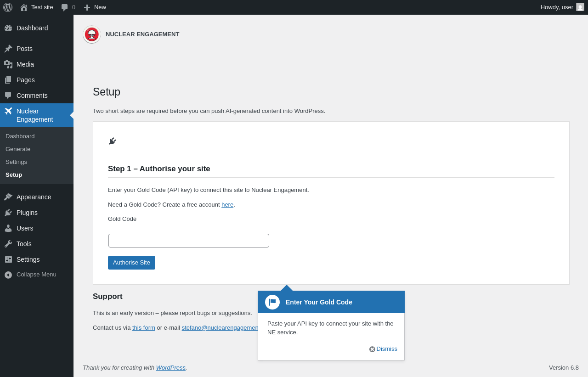Open the Users menu
This screenshot has height=377, width=588.
pos(37,228)
